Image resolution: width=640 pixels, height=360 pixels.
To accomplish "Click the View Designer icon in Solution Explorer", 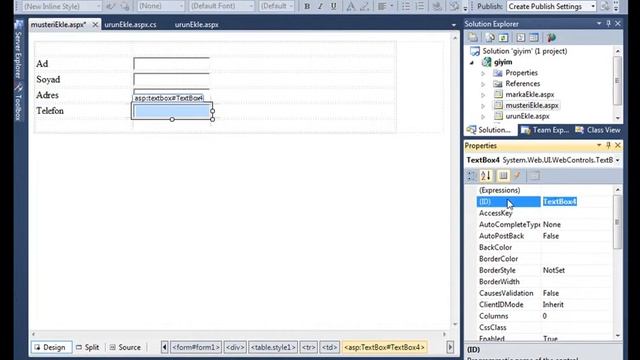I will 534,38.
